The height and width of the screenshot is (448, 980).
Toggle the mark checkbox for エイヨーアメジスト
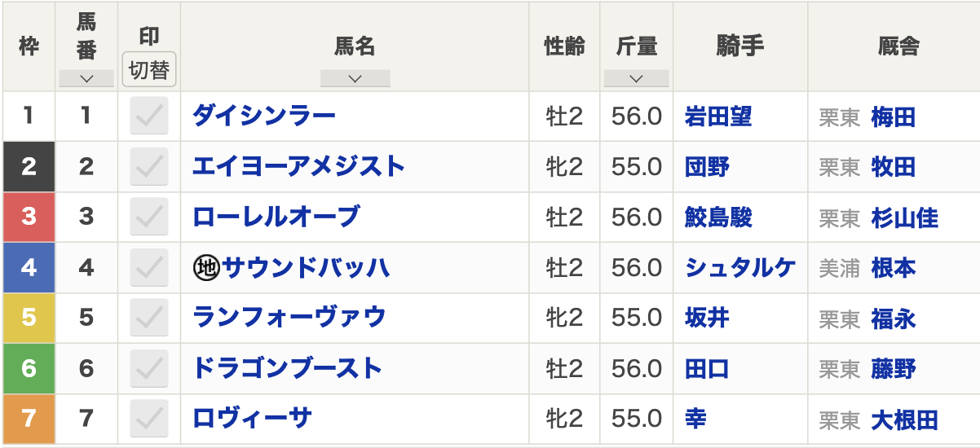tap(149, 167)
